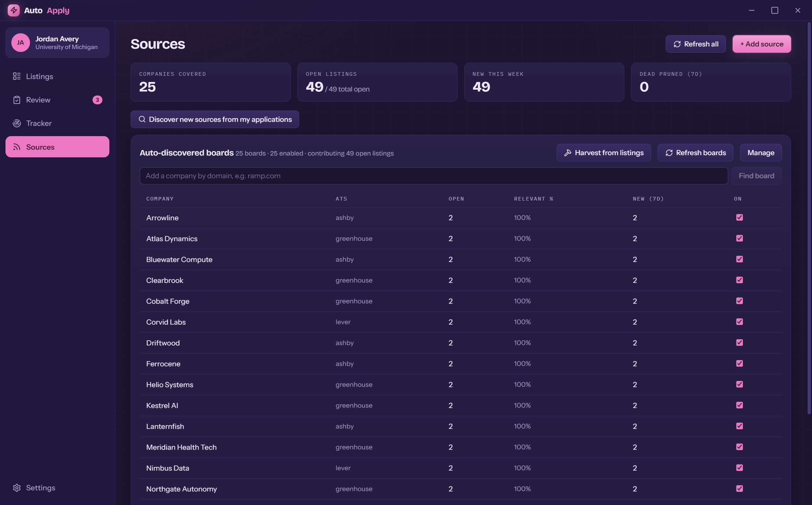Screen dimensions: 812x505
Task: Click the Harvest from listings tool icon
Action: pyautogui.click(x=568, y=153)
